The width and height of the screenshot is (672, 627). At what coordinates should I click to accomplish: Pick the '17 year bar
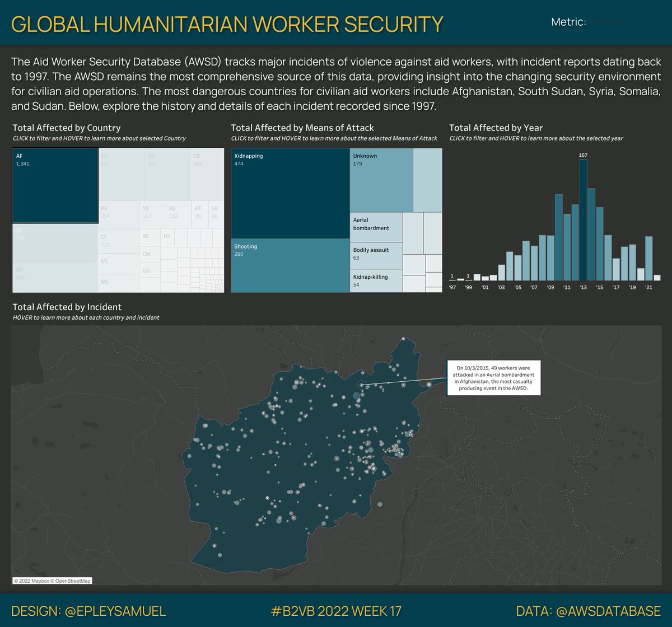(x=616, y=269)
